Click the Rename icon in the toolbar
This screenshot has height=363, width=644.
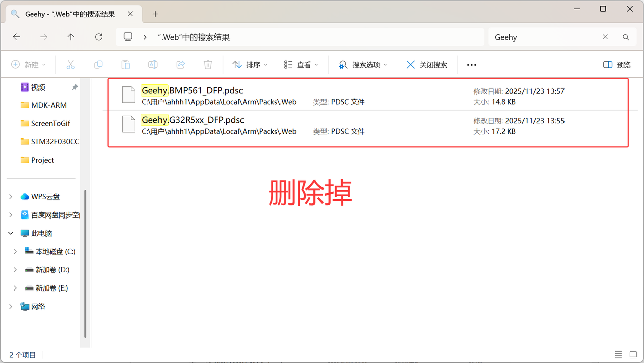point(153,65)
